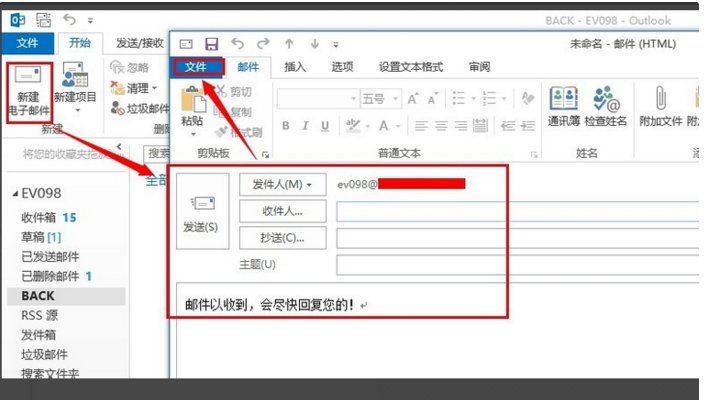711x400 pixels.
Task: Open the Review (审阅) tab
Action: tap(479, 67)
